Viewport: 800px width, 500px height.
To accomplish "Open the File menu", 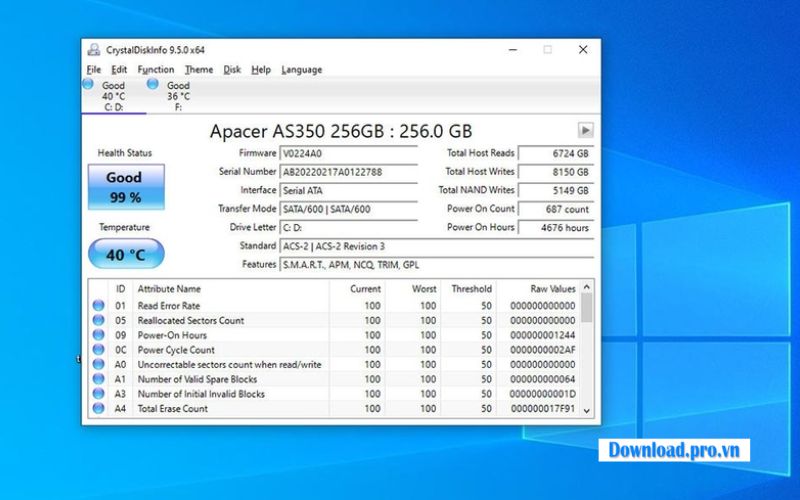I will (93, 70).
